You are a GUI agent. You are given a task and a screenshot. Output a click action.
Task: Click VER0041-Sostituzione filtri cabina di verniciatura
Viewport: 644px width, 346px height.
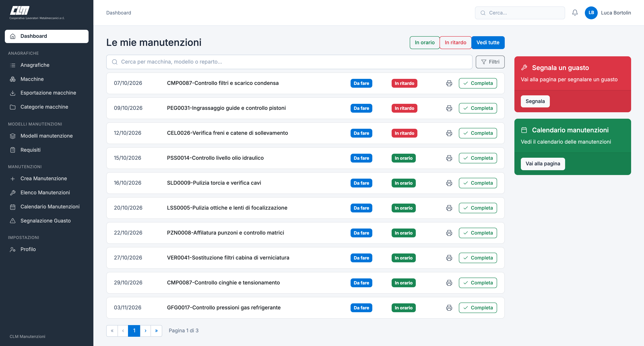tap(228, 258)
